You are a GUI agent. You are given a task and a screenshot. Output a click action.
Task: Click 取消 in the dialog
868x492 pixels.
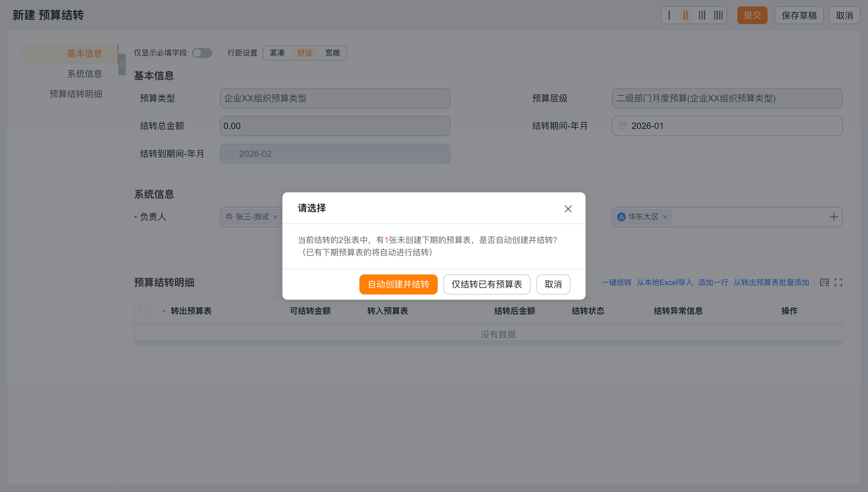point(553,284)
